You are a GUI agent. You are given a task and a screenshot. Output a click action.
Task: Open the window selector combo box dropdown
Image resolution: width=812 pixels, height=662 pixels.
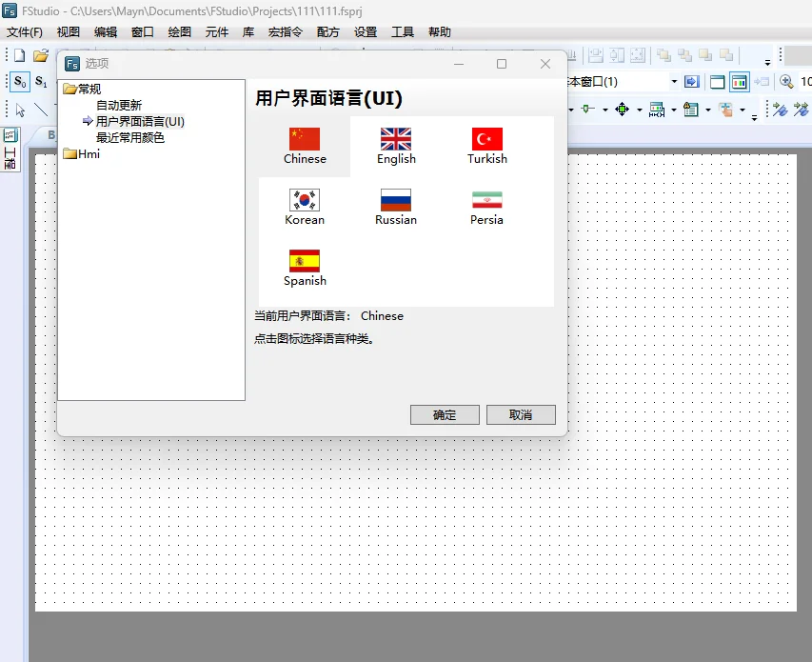point(674,81)
